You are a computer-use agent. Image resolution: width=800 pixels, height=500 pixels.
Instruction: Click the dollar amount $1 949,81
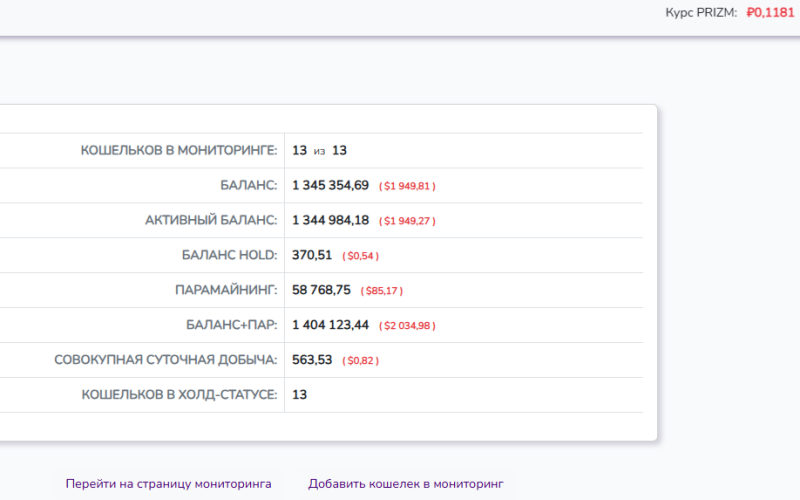pyautogui.click(x=407, y=186)
